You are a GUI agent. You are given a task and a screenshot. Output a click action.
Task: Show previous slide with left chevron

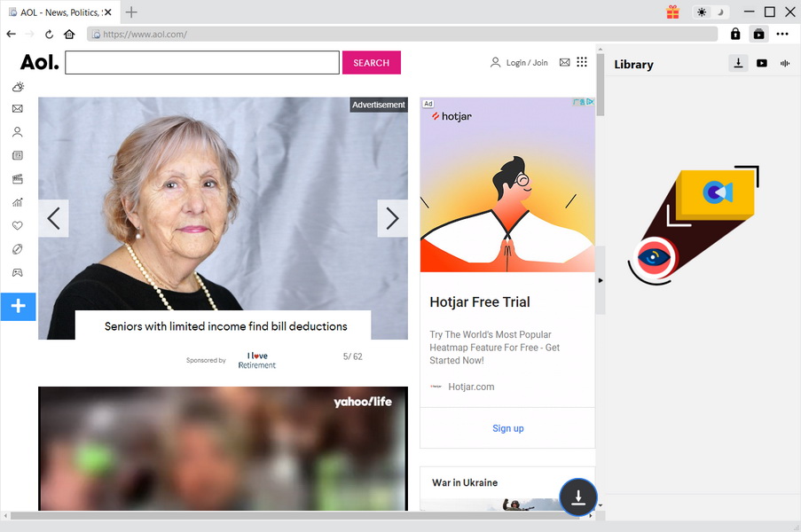[x=53, y=218]
